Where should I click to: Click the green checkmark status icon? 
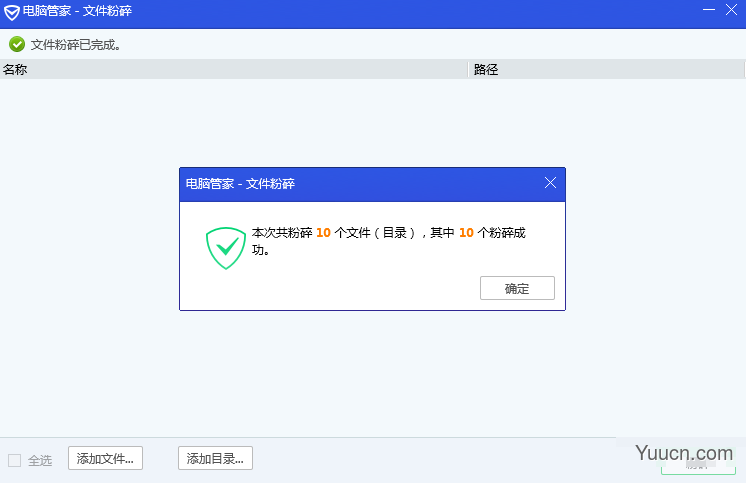[17, 44]
